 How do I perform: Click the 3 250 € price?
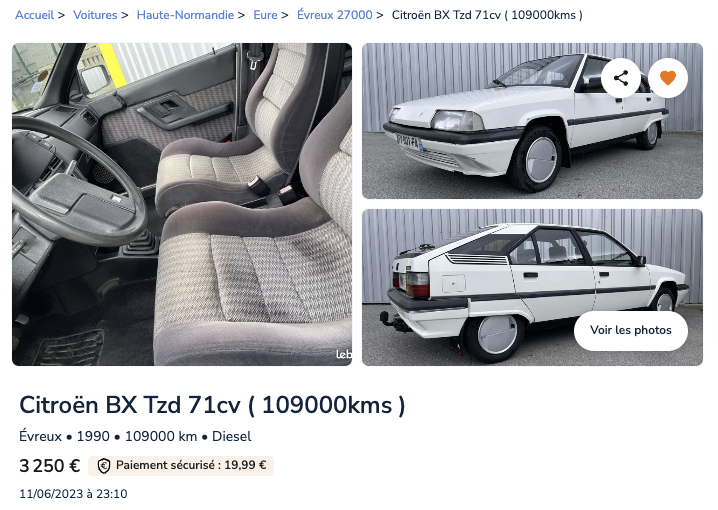coord(49,466)
